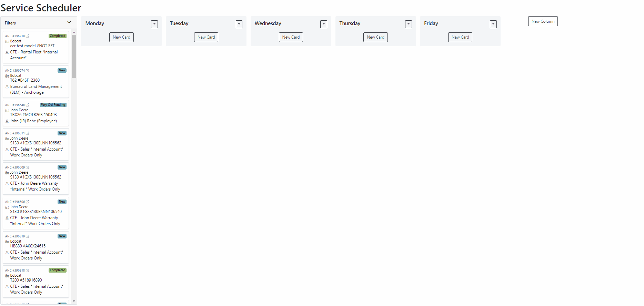Add a New Card to Thursday
The image size is (644, 306).
pyautogui.click(x=375, y=37)
